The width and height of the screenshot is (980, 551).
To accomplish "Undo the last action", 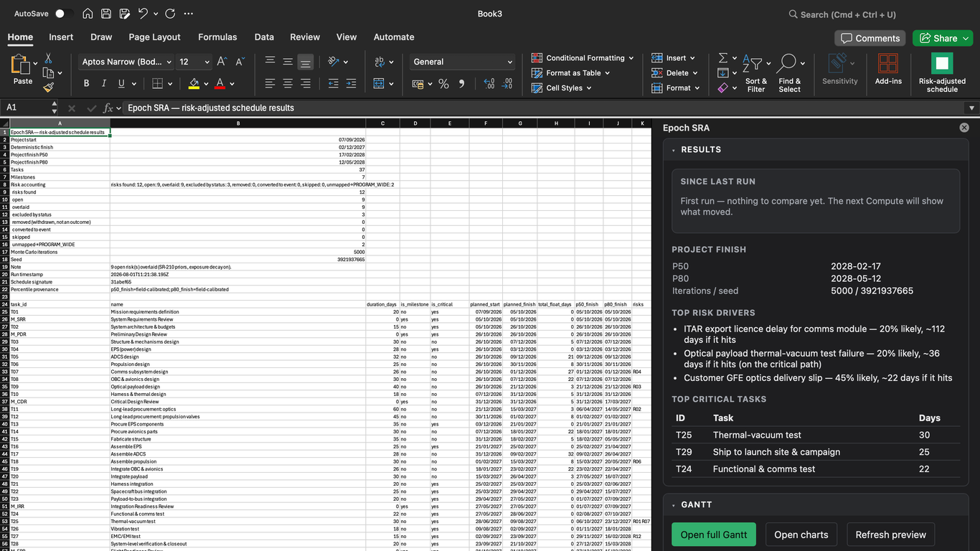I will click(143, 14).
